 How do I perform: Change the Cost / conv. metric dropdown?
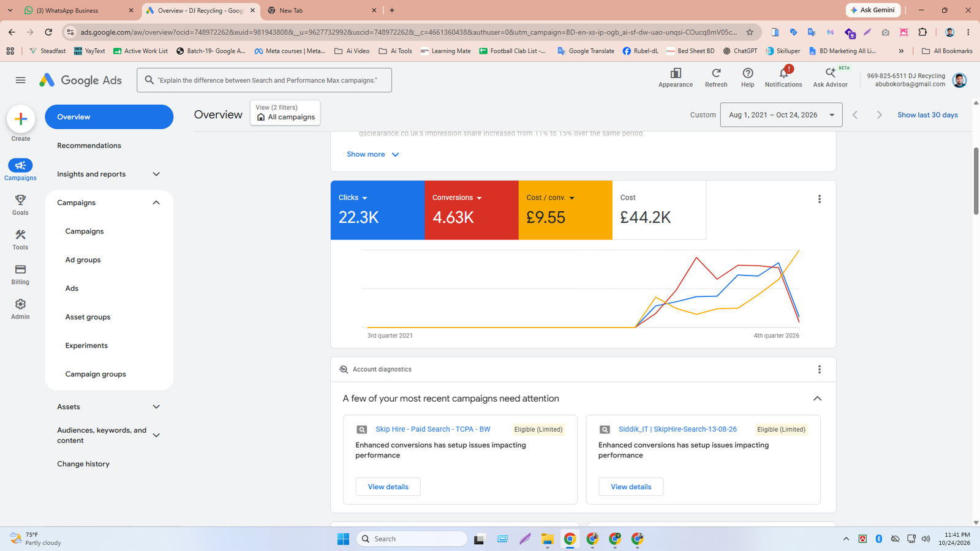551,198
